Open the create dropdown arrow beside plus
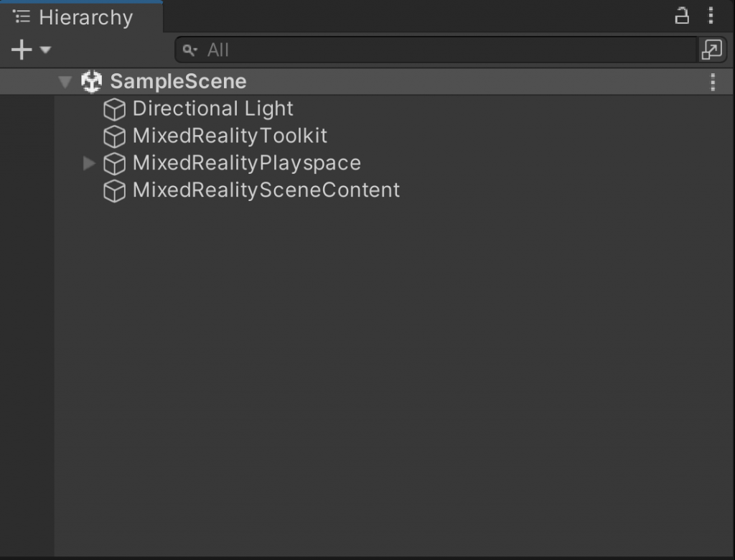This screenshot has width=735, height=560. [x=45, y=50]
